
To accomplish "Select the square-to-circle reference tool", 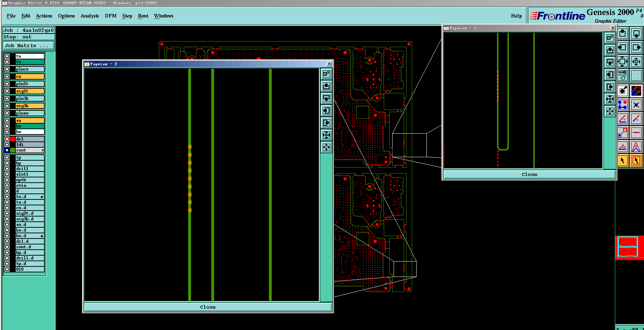I will point(623,133).
